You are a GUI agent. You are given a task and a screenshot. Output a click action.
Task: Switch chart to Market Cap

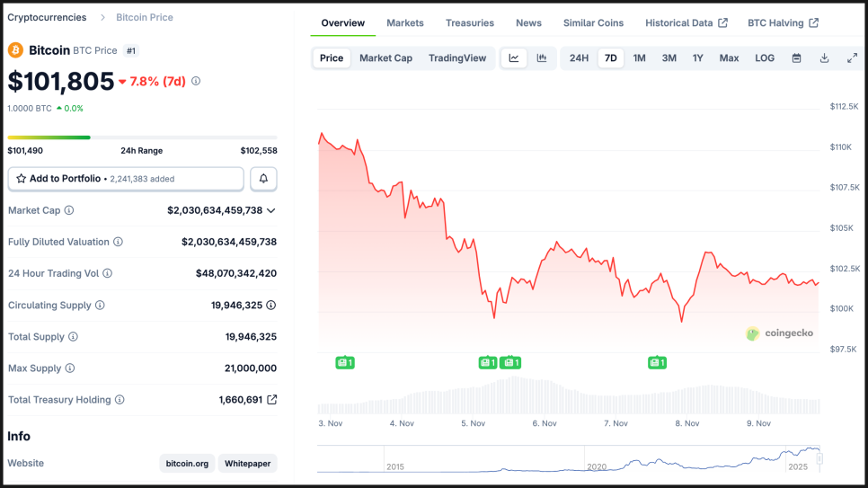(385, 58)
